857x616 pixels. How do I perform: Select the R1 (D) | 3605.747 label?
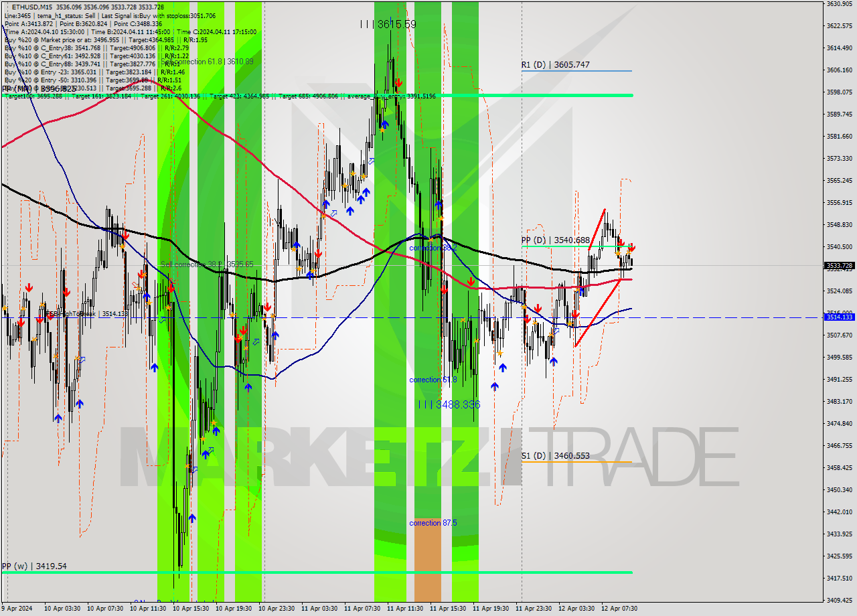pyautogui.click(x=556, y=65)
